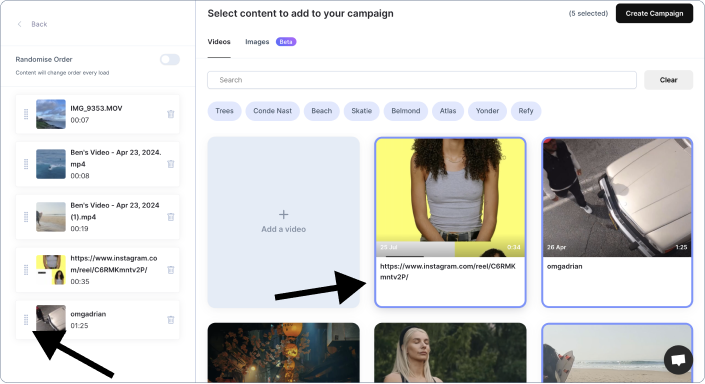Open the Add a video card
This screenshot has width=705, height=384.
(283, 223)
